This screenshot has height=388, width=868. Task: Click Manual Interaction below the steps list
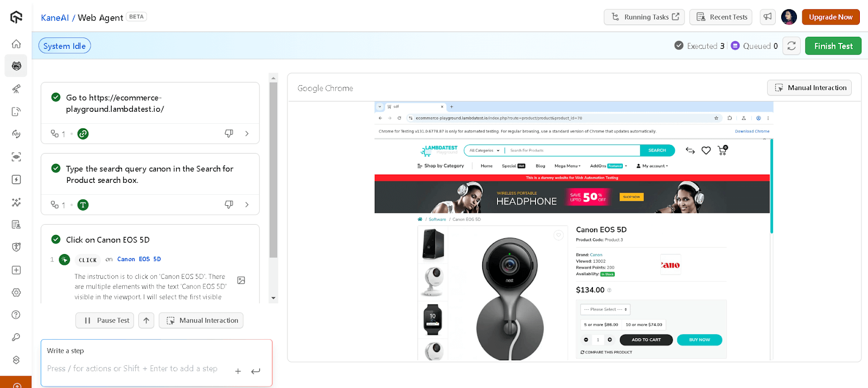click(x=201, y=321)
